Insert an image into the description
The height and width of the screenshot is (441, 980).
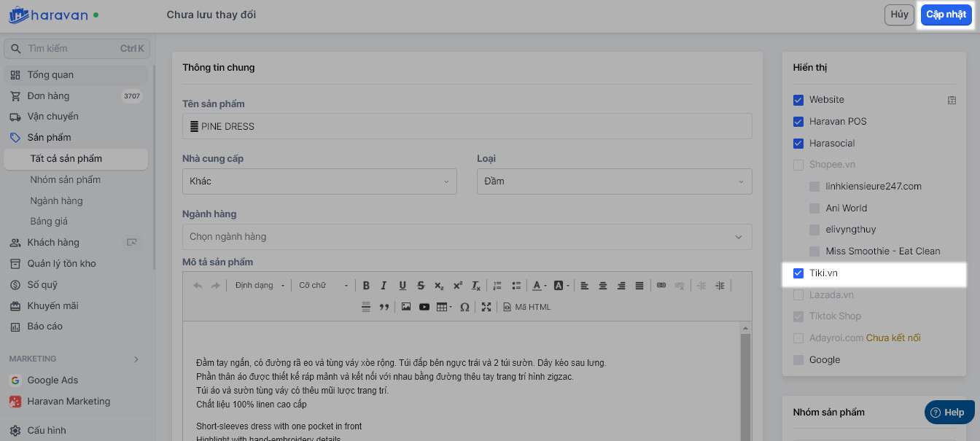pyautogui.click(x=406, y=307)
